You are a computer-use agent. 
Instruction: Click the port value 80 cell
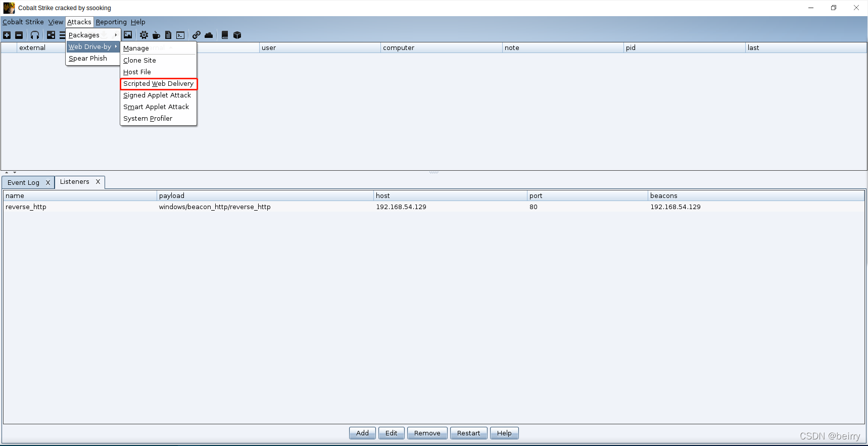pyautogui.click(x=588, y=207)
